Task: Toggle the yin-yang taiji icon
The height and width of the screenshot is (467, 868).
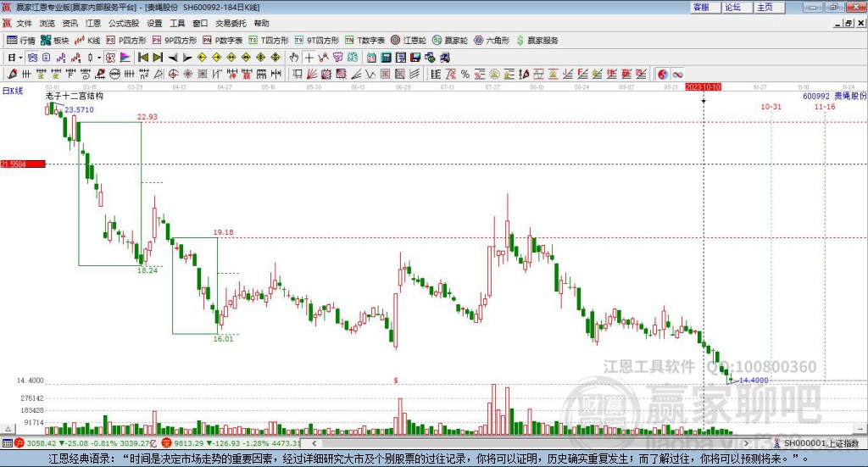Action: pyautogui.click(x=662, y=74)
